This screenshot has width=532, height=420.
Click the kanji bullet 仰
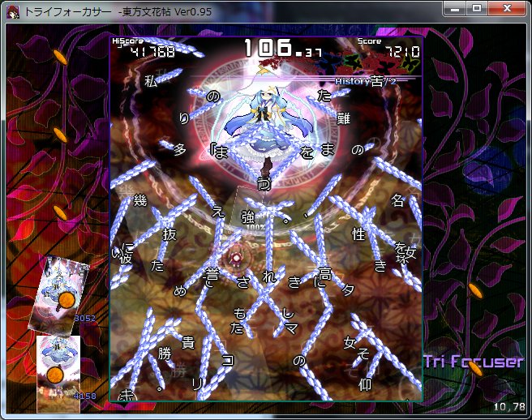point(365,384)
